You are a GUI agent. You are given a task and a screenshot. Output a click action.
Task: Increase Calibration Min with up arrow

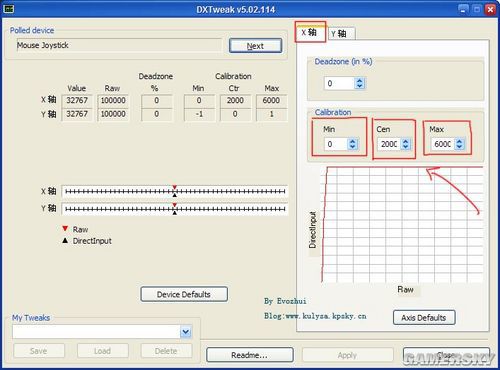353,141
